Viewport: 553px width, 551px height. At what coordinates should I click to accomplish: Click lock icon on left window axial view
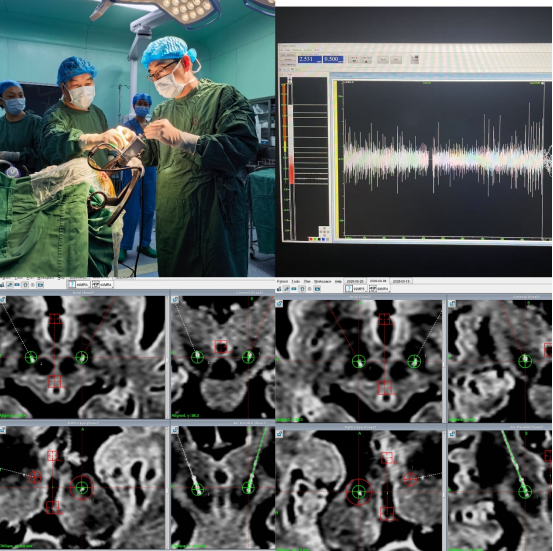(x=3, y=299)
